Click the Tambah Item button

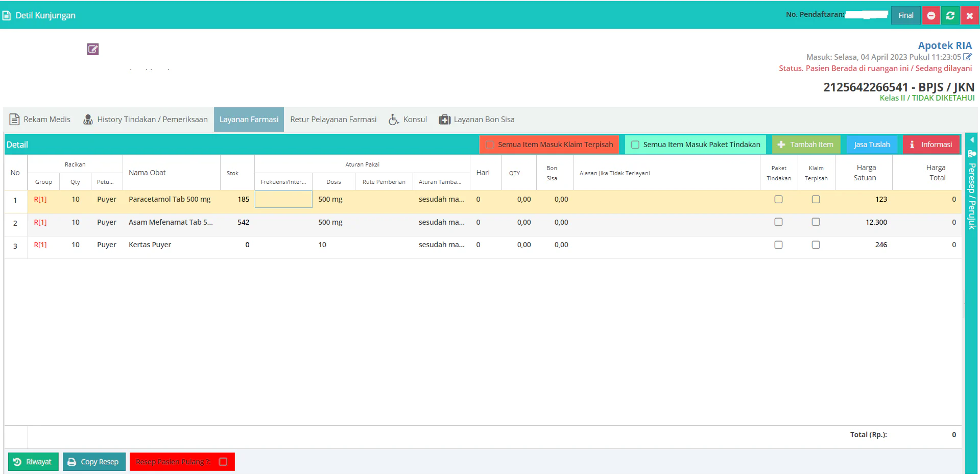coord(806,145)
